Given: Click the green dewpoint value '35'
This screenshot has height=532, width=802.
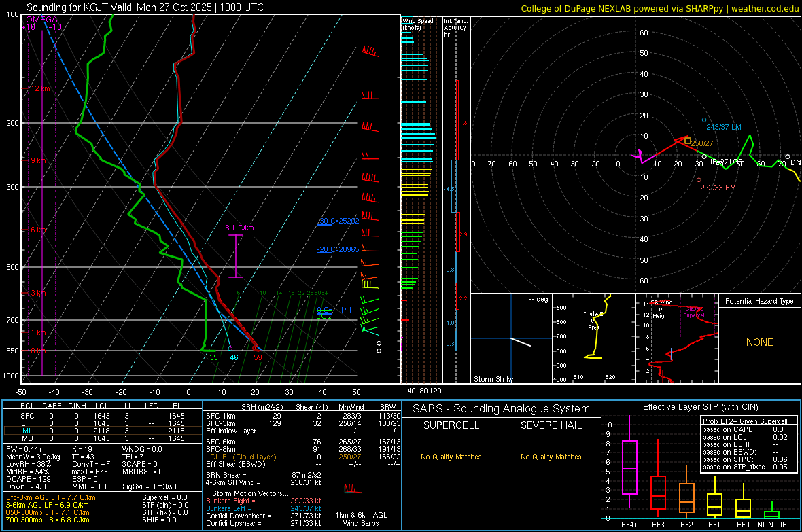Looking at the screenshot, I should coord(214,357).
